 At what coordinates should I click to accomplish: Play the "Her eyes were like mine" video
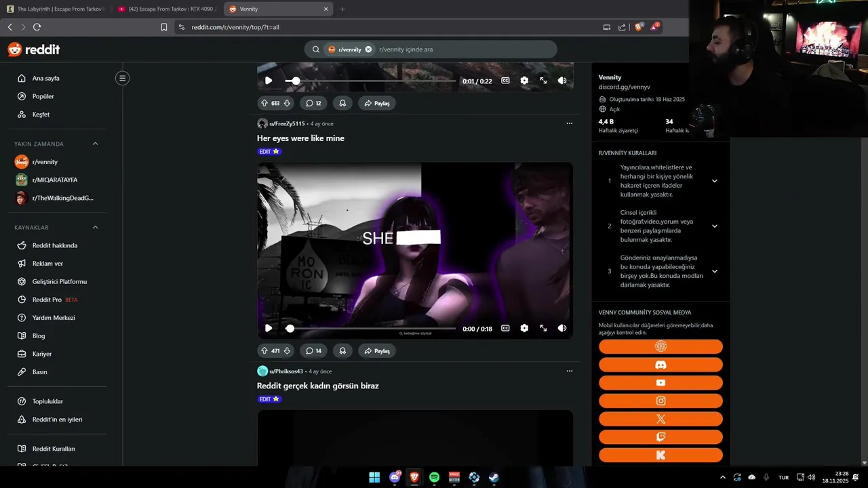pyautogui.click(x=269, y=328)
